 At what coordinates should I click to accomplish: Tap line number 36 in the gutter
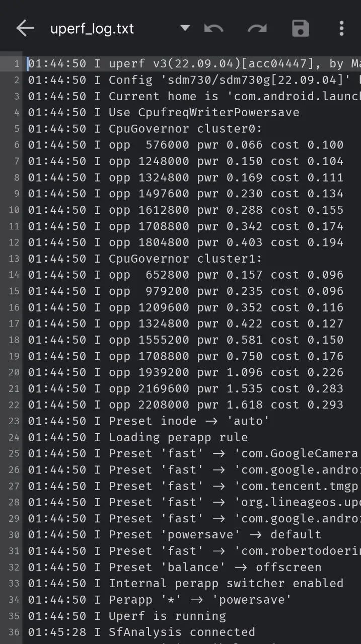(x=14, y=632)
